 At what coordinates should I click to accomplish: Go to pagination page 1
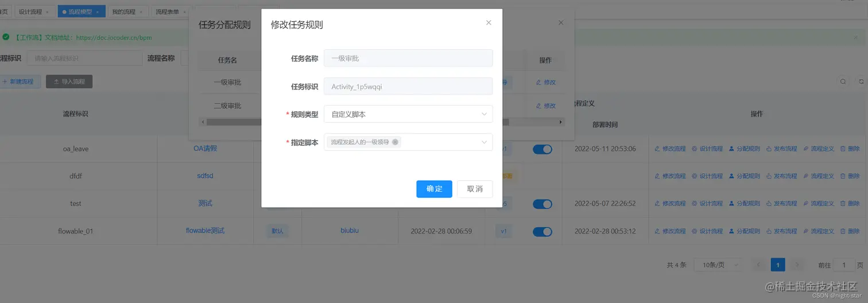(x=777, y=265)
